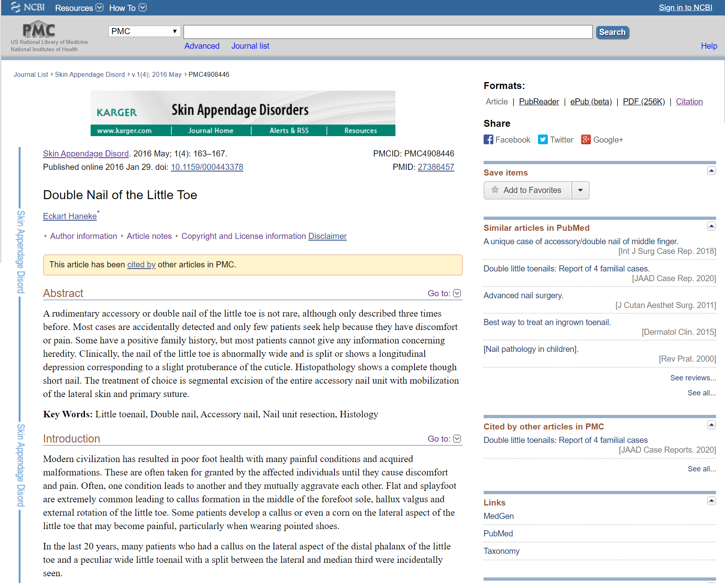Open Resources in Karger banner
The width and height of the screenshot is (725, 588).
pyautogui.click(x=360, y=130)
